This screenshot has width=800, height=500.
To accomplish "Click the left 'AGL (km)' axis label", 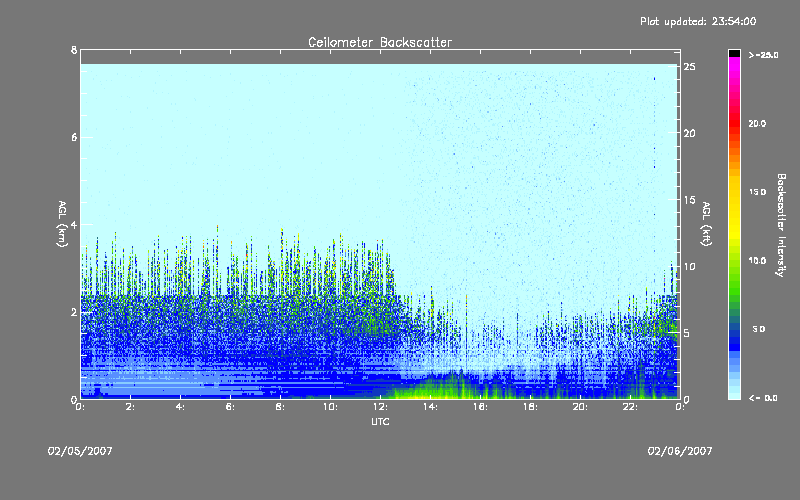I will [x=62, y=224].
